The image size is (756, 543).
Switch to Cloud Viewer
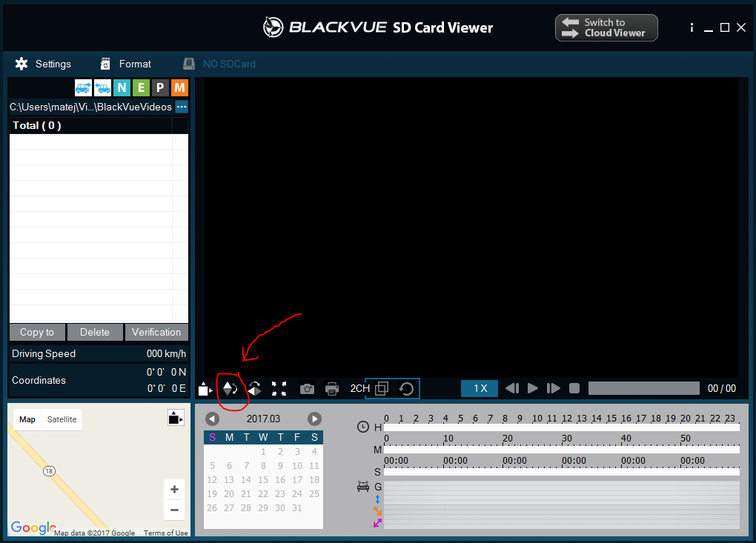[606, 27]
